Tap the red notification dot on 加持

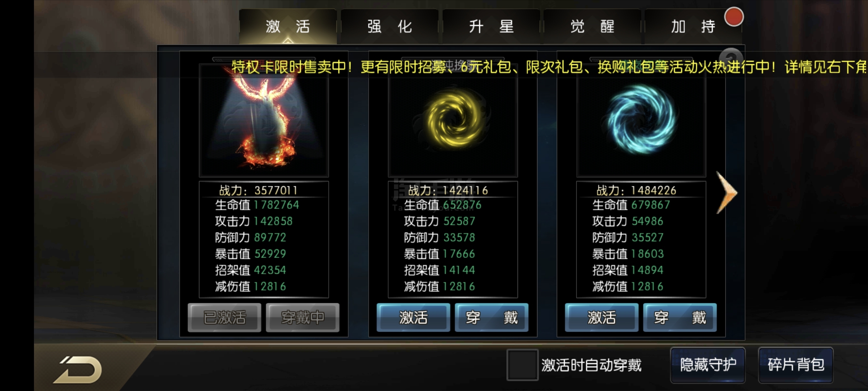point(734,17)
